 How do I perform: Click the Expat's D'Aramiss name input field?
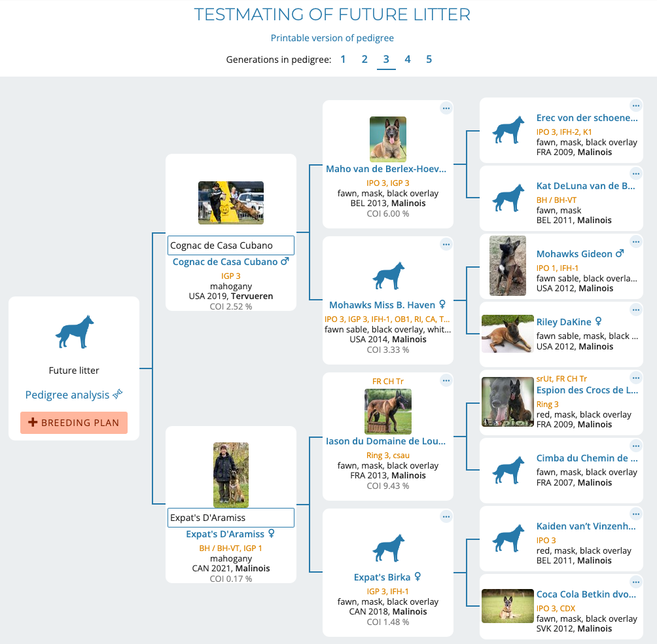coord(231,518)
